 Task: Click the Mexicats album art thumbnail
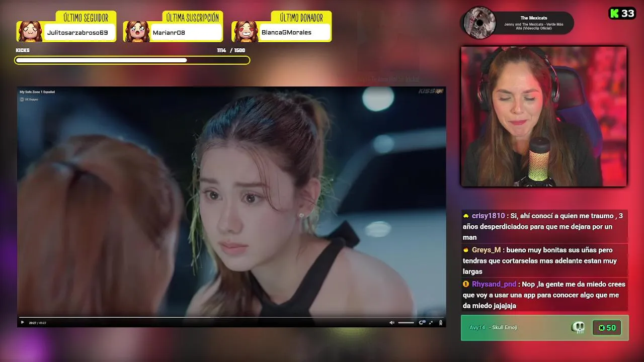click(x=479, y=23)
